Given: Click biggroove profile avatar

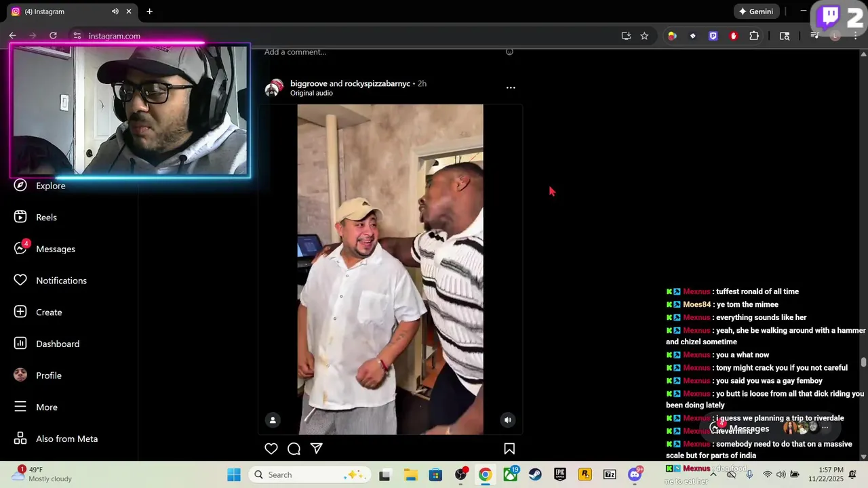Looking at the screenshot, I should click(273, 88).
